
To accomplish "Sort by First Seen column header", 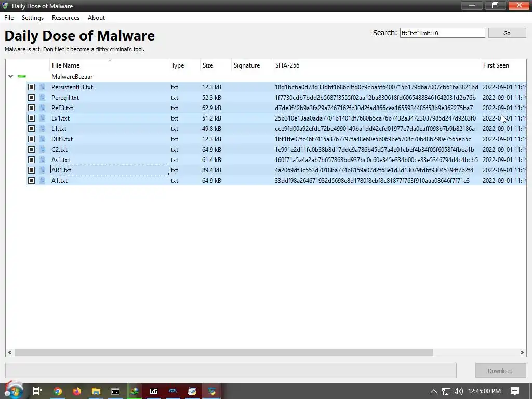I will [x=503, y=65].
